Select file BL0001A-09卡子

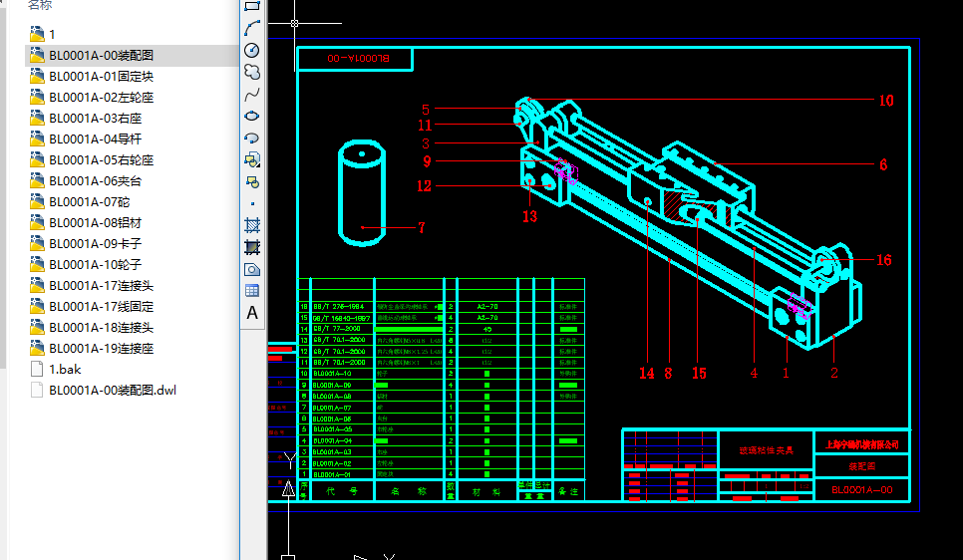[x=96, y=243]
